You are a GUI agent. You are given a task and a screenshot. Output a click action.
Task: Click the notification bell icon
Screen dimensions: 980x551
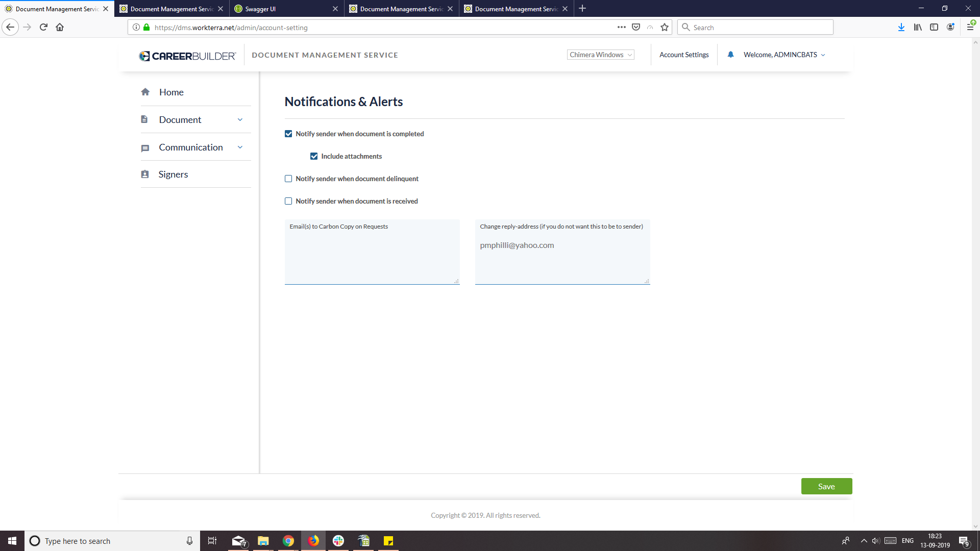(731, 54)
